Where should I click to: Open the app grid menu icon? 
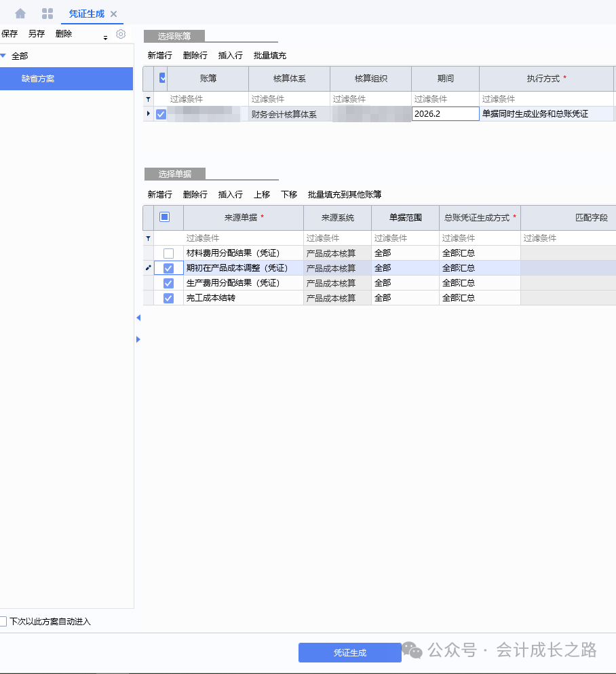click(x=47, y=14)
